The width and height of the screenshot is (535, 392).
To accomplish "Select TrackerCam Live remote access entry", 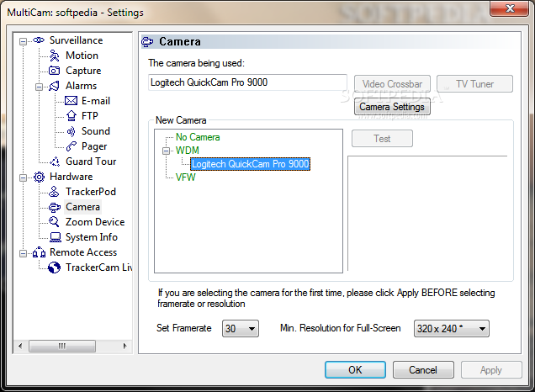I will tap(99, 268).
